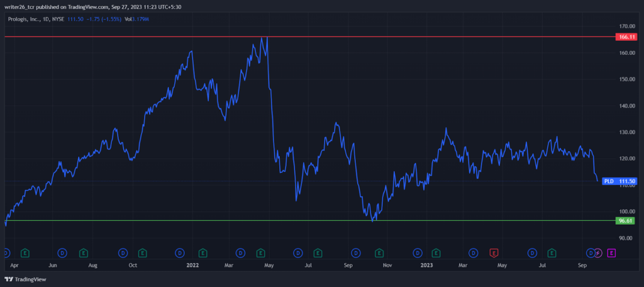
Task: Click the 130.00 price axis label
Action: pyautogui.click(x=627, y=132)
